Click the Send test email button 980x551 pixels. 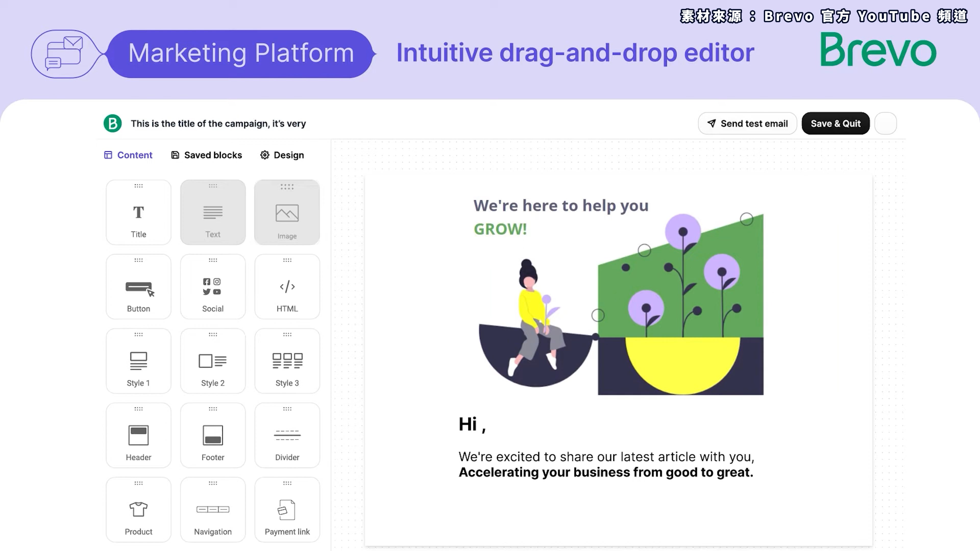(x=747, y=123)
